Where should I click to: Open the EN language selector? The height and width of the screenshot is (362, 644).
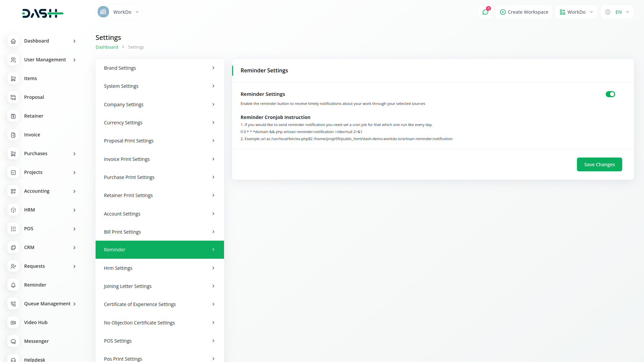pos(616,12)
